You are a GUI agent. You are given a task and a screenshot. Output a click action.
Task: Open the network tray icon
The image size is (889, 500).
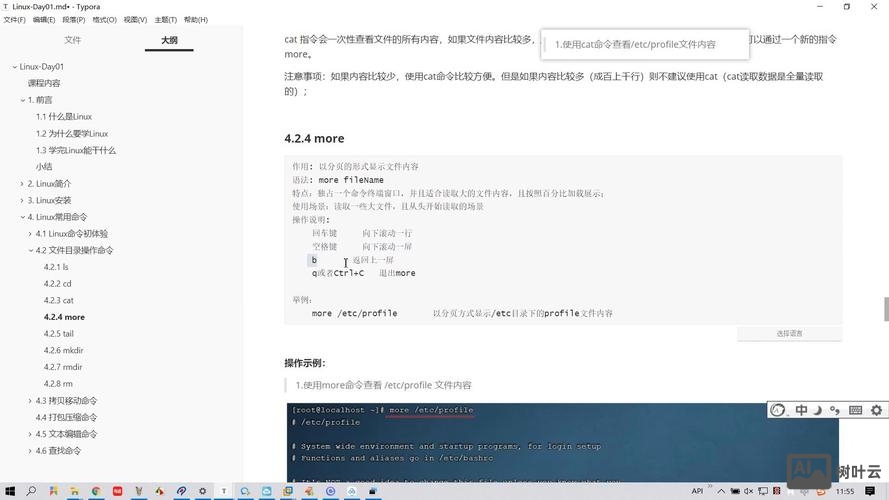tap(763, 491)
